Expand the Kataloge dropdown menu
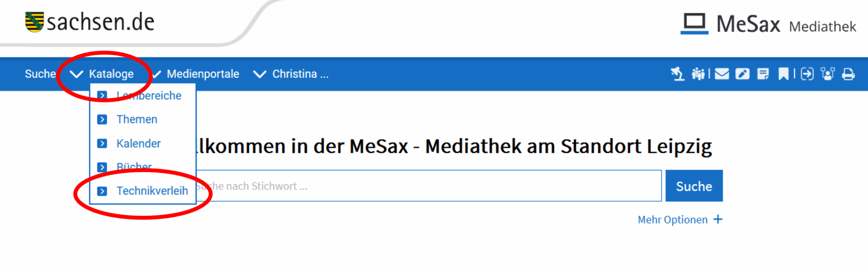 [x=102, y=74]
